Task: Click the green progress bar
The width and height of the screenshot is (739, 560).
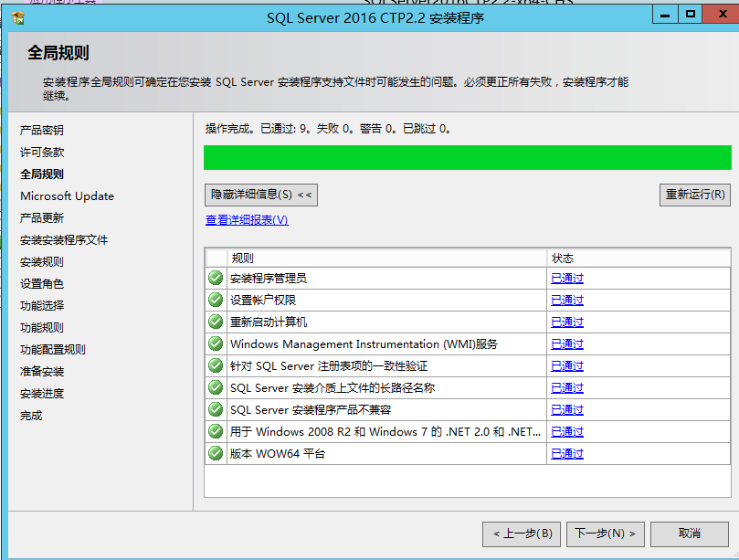Action: point(467,157)
